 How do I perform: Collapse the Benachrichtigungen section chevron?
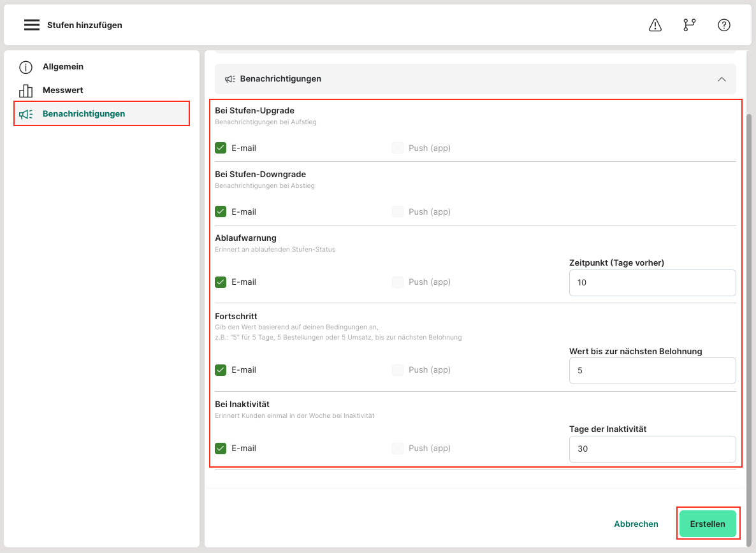[x=722, y=79]
